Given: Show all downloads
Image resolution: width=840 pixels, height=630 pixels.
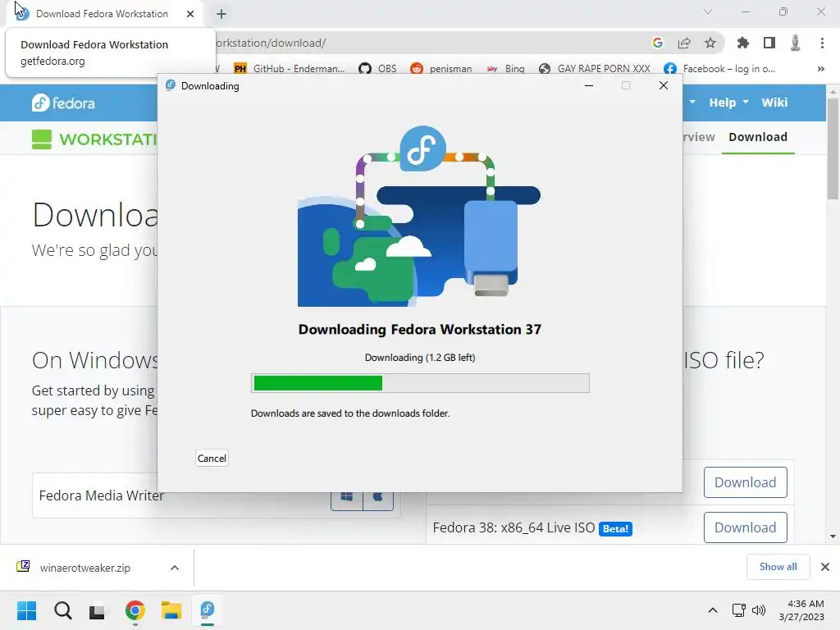Looking at the screenshot, I should 778,567.
